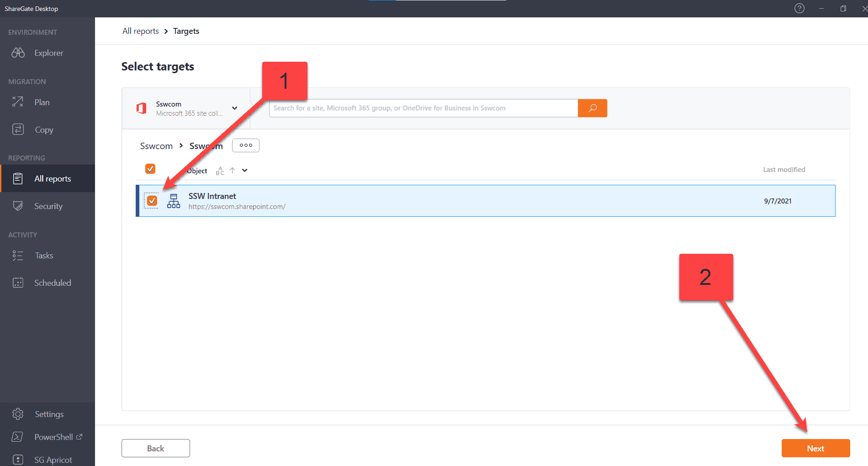Uncheck the SSW Intranet checkbox
This screenshot has height=466, width=868.
[x=152, y=201]
